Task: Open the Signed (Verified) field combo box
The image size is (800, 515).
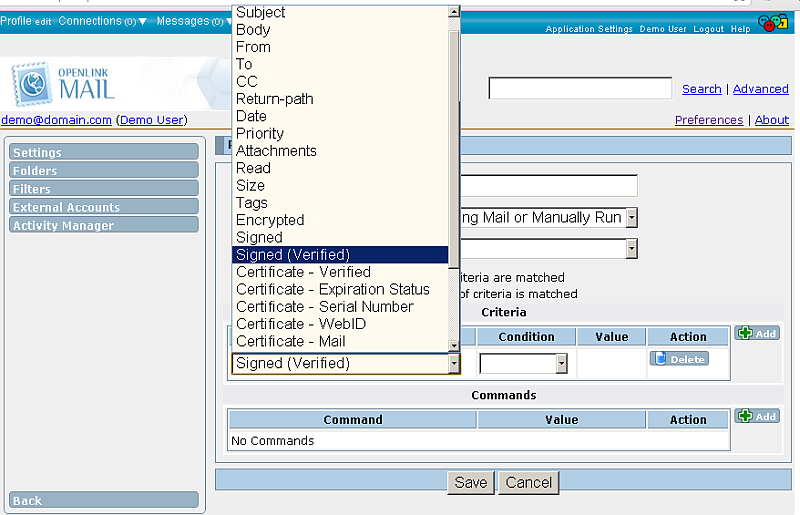Action: (x=346, y=363)
